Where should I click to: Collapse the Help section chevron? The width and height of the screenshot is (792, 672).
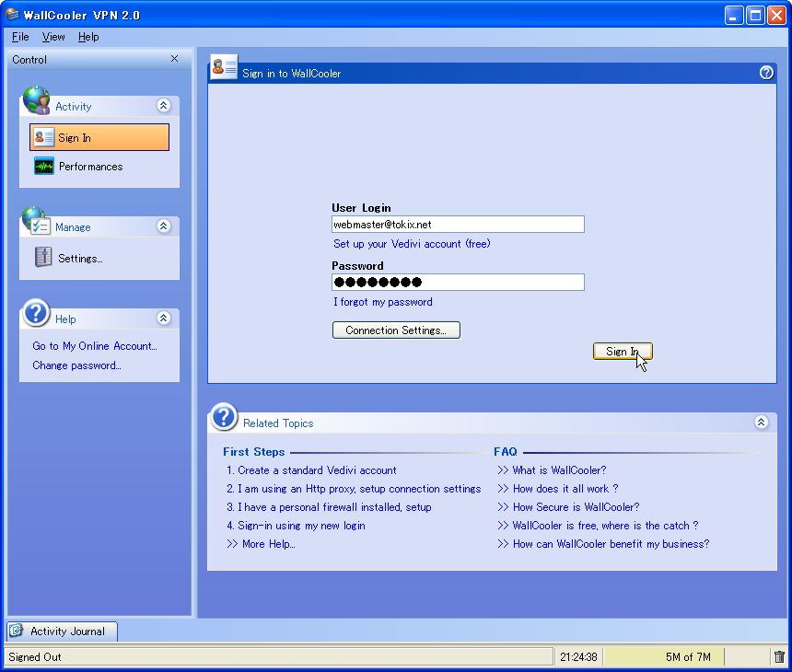(x=163, y=318)
